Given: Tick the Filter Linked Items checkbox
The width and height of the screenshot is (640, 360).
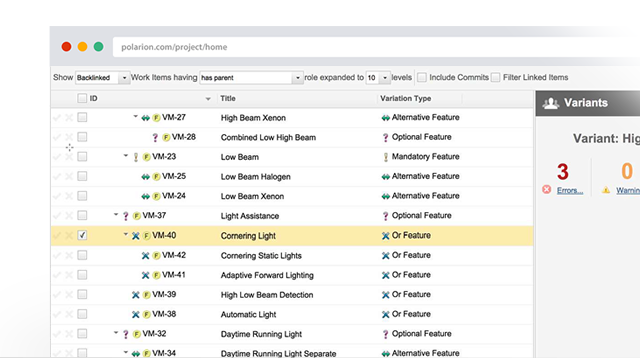Looking at the screenshot, I should [x=496, y=77].
